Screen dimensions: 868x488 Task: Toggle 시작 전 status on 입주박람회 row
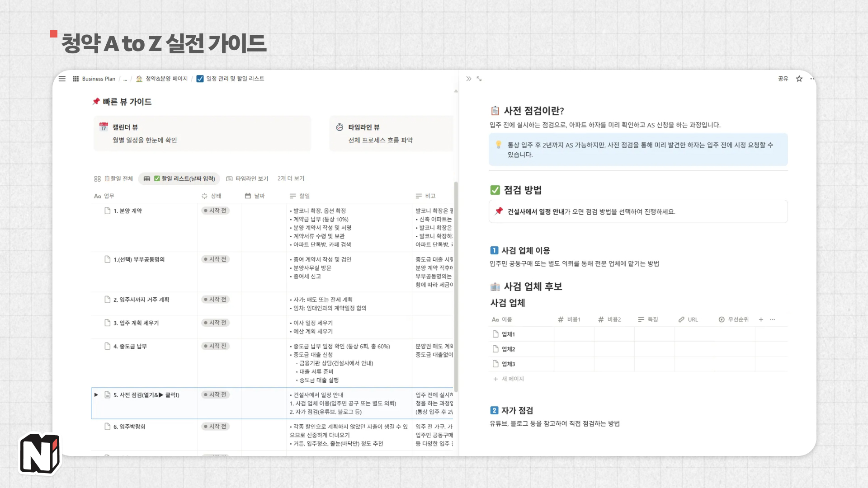point(215,426)
